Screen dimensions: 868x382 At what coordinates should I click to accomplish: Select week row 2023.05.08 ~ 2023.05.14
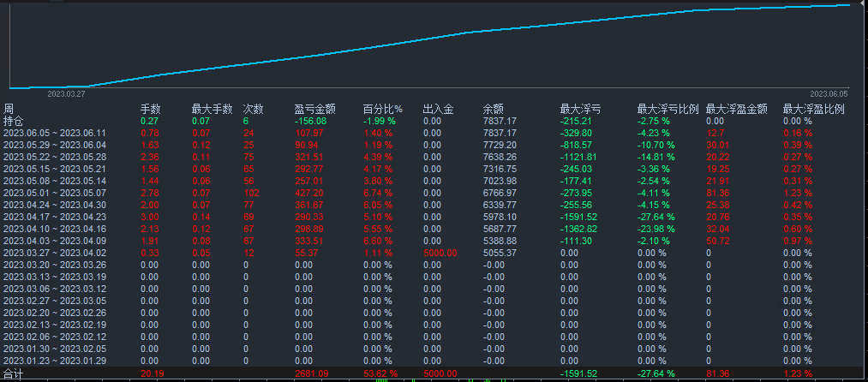coord(54,181)
